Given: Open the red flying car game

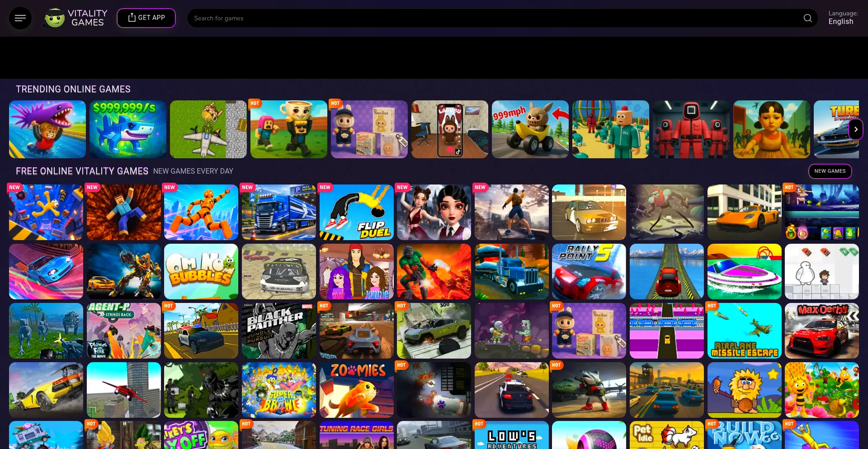Looking at the screenshot, I should coord(124,390).
